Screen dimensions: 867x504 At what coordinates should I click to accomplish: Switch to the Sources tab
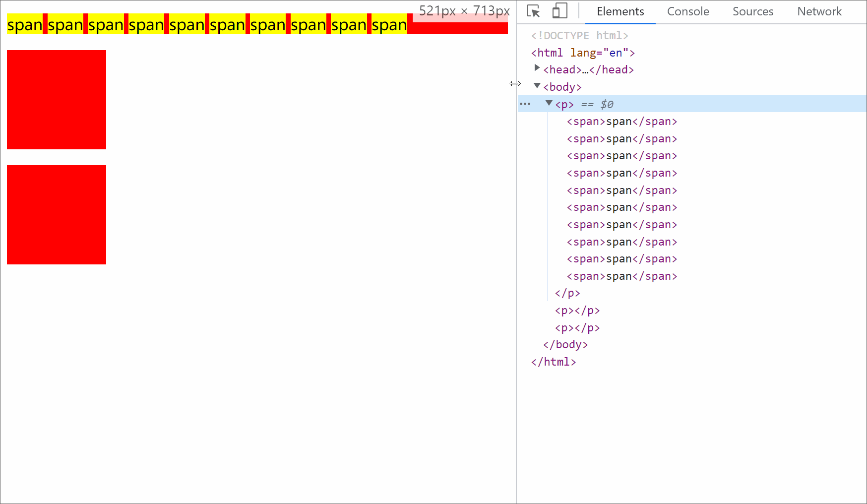[753, 11]
